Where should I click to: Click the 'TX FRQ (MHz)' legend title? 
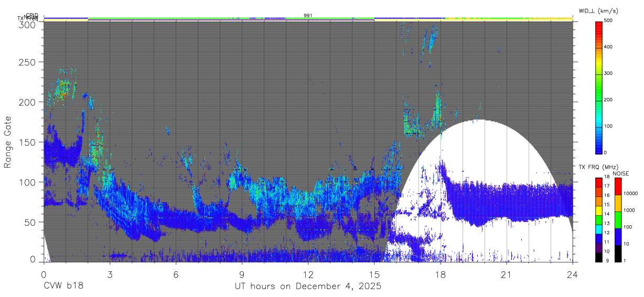point(598,167)
